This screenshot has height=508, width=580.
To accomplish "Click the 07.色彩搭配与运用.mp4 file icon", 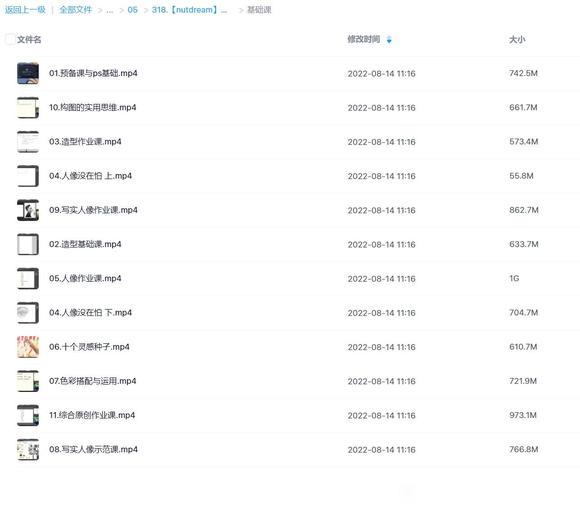I will 28,381.
